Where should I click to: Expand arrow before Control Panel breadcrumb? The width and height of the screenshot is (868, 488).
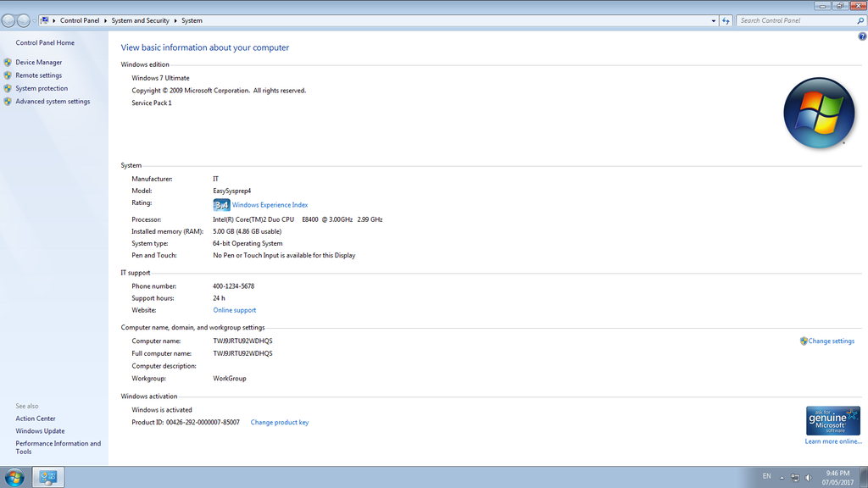coord(54,20)
